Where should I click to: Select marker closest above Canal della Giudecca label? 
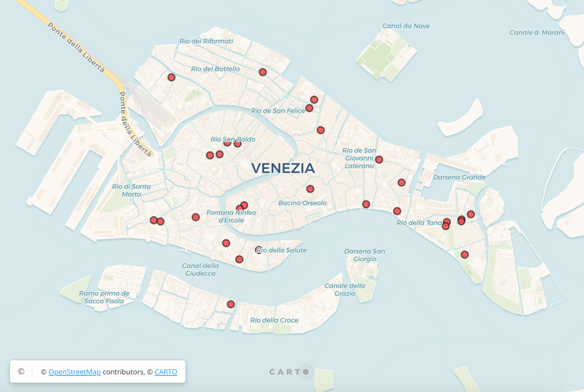226,243
